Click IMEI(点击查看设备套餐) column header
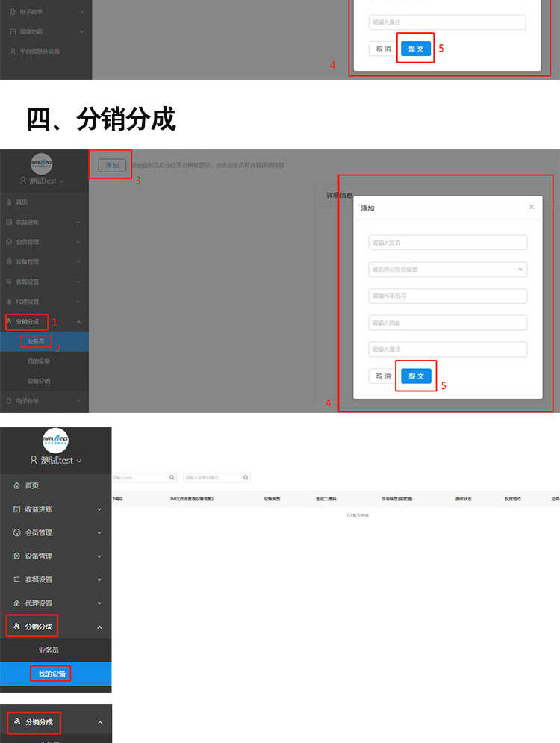560x743 pixels. pos(192,499)
